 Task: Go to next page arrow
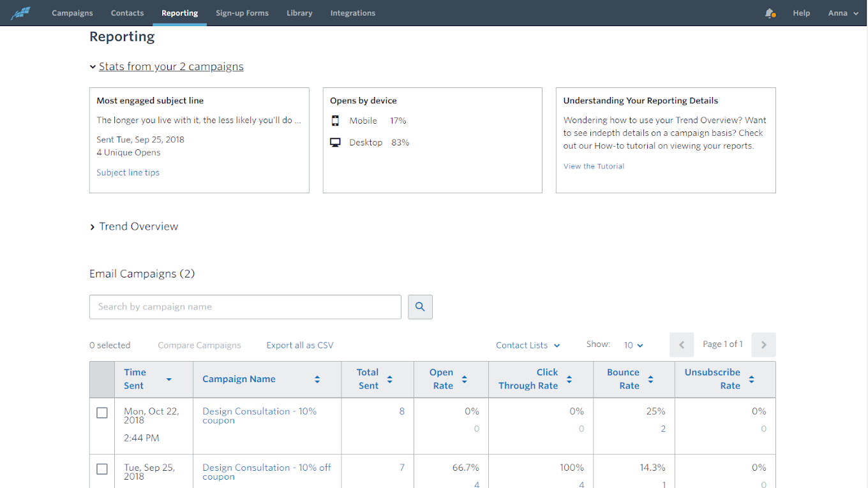763,344
